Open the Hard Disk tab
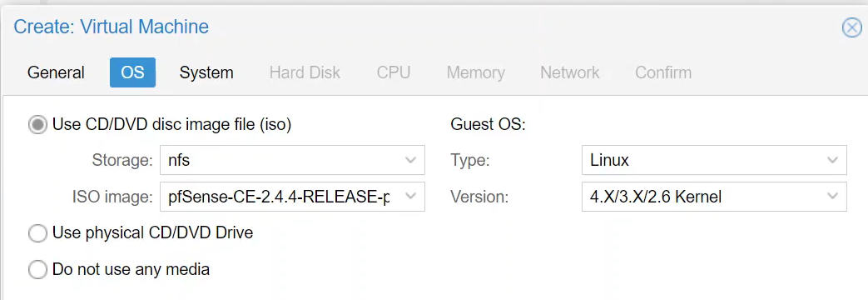The width and height of the screenshot is (868, 300). [x=305, y=72]
